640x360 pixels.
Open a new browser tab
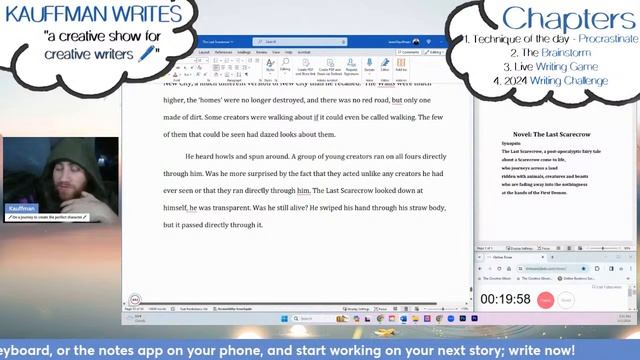click(552, 258)
